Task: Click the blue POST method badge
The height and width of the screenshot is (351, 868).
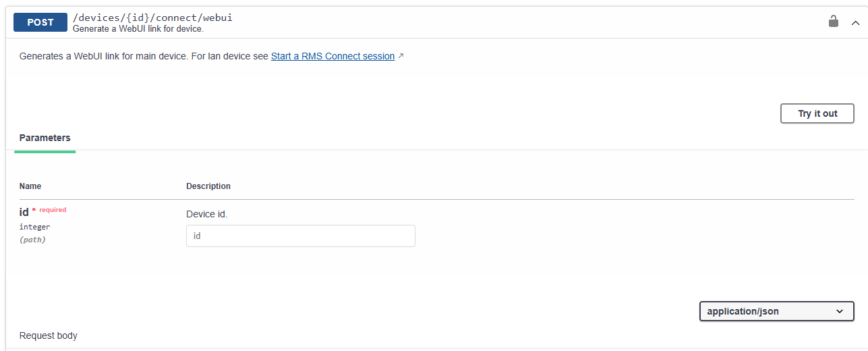Action: pos(40,22)
